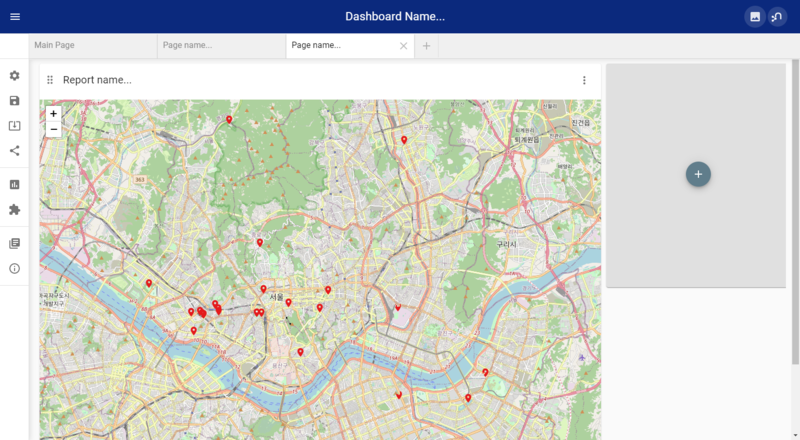Open the settings gear in the sidebar

click(14, 76)
